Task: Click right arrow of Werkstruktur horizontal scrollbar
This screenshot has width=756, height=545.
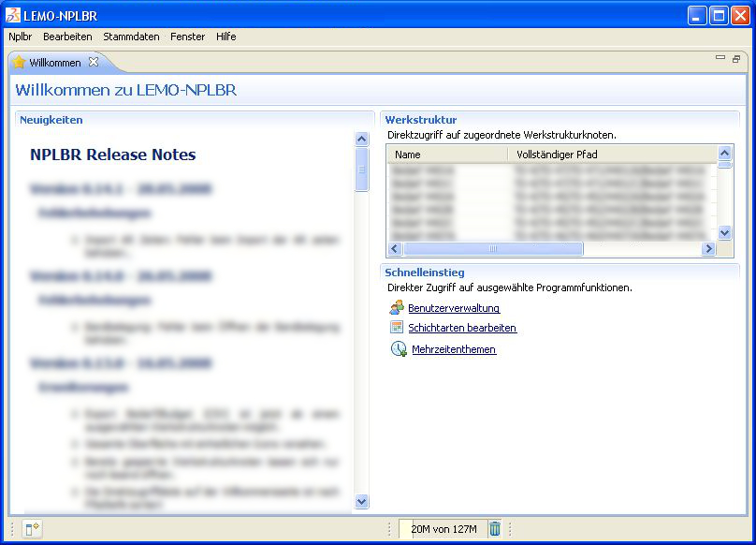Action: coord(708,249)
